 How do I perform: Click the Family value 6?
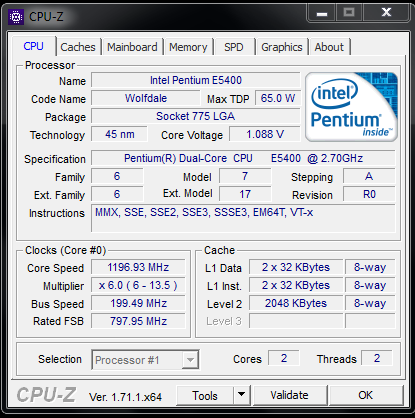coord(117,176)
